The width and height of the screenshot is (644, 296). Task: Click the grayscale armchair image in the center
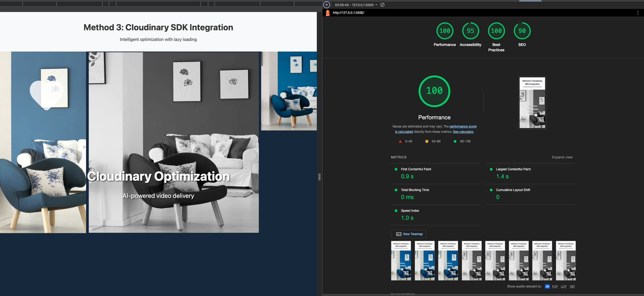point(173,142)
